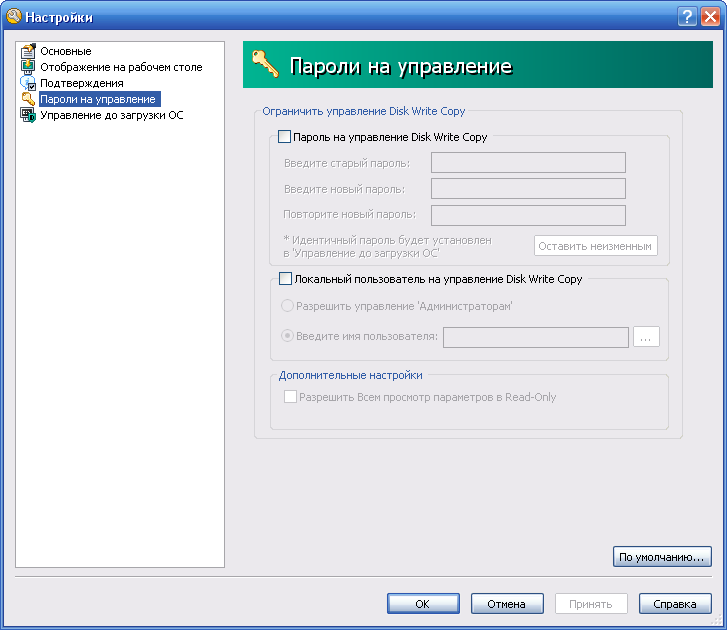Viewport: 727px width, 630px height.
Task: Click the key icon beside Пароли на управление in the sidebar
Action: tap(28, 99)
